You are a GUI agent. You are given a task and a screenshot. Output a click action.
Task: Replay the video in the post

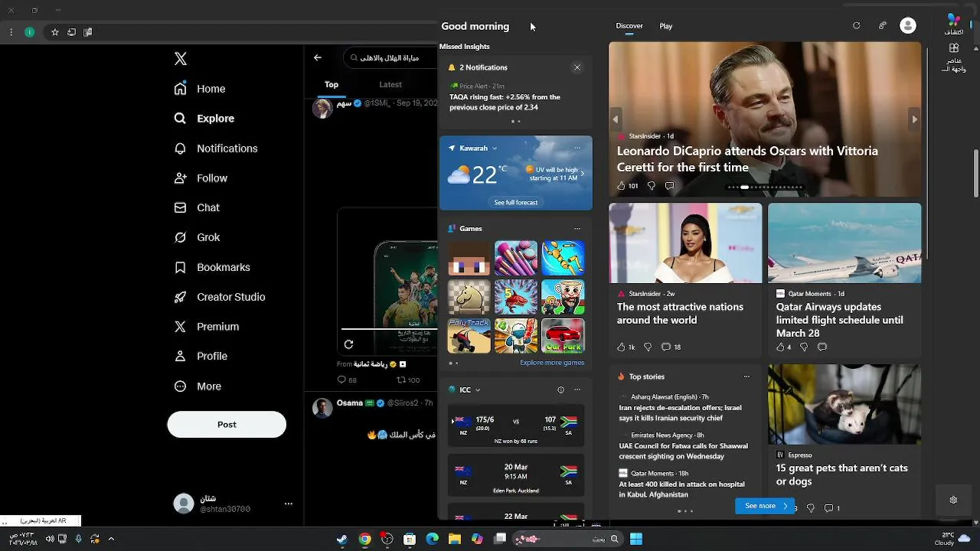pos(348,344)
